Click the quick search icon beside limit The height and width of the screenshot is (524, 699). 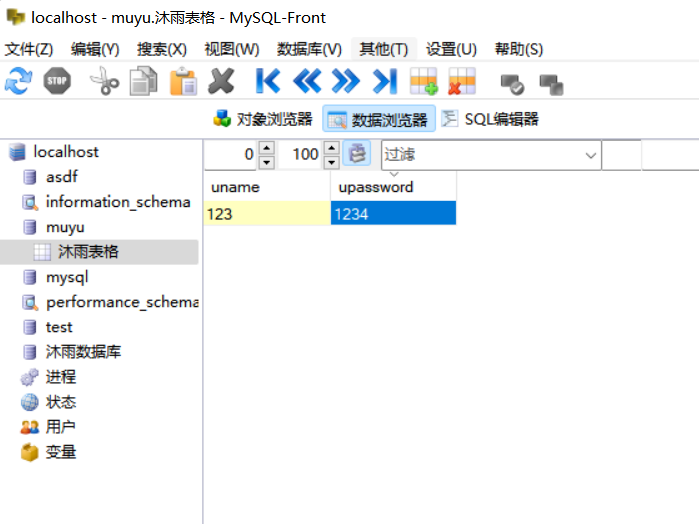pyautogui.click(x=357, y=154)
